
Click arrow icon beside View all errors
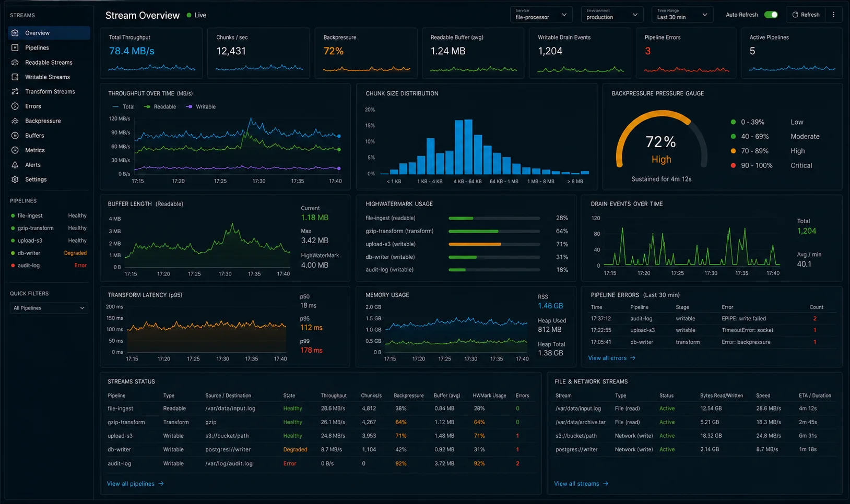point(633,358)
